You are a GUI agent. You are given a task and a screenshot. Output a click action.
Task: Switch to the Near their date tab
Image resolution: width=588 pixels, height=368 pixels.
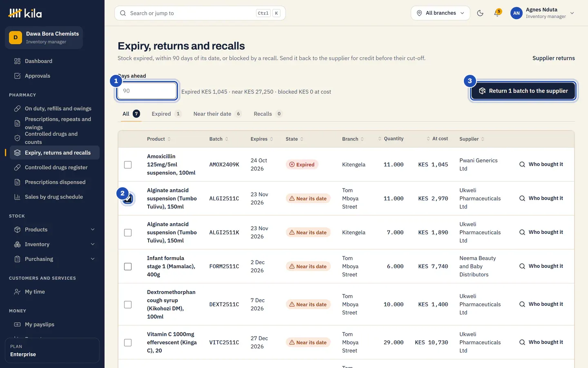click(x=217, y=114)
